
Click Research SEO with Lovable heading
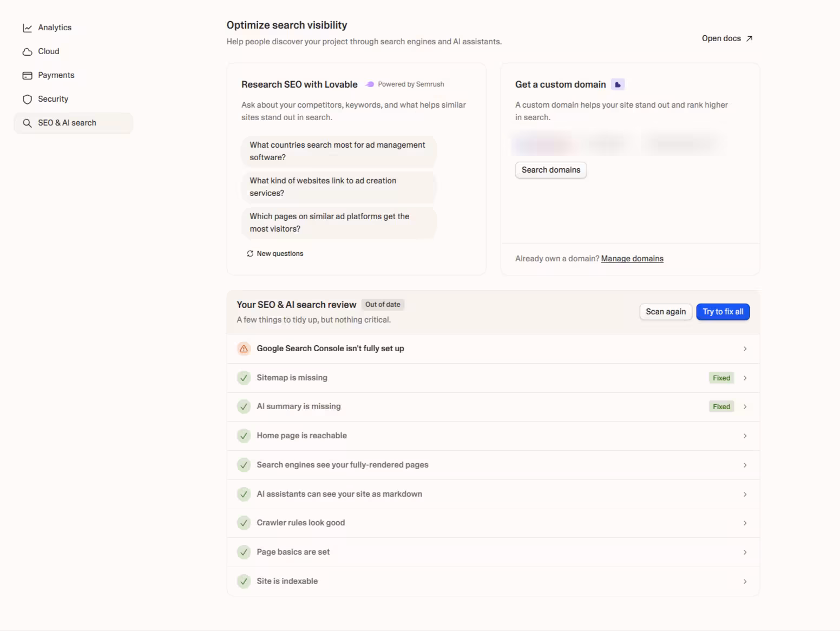tap(299, 84)
